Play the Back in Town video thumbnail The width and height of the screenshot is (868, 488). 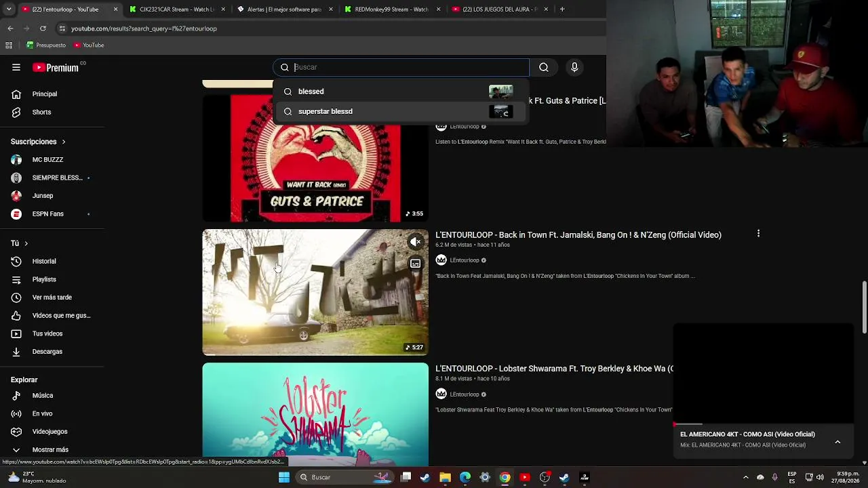tap(315, 292)
